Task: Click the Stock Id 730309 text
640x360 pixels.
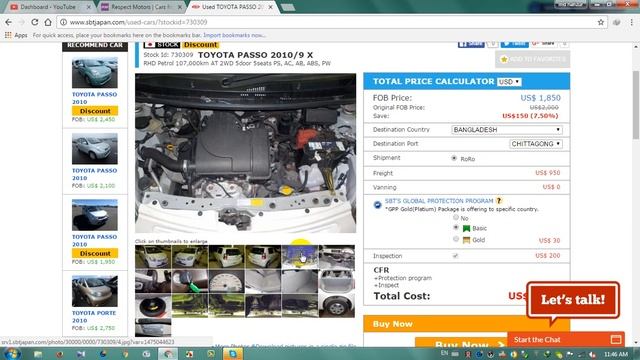Action: (x=168, y=55)
